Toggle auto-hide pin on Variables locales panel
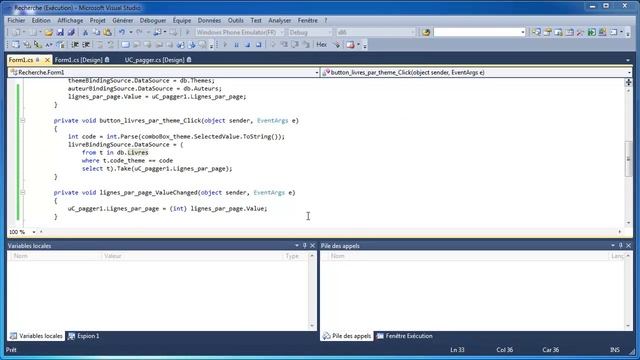The height and width of the screenshot is (360, 640). tap(304, 246)
